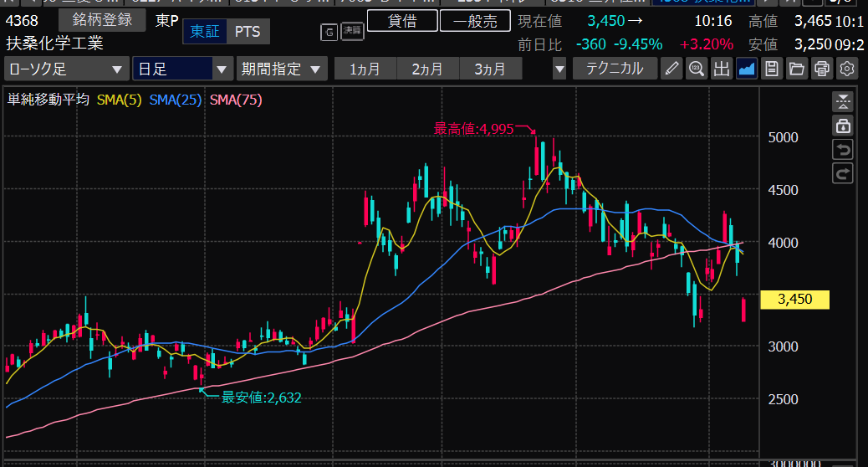Toggle the chart lock icon
The height and width of the screenshot is (467, 868).
click(x=843, y=126)
